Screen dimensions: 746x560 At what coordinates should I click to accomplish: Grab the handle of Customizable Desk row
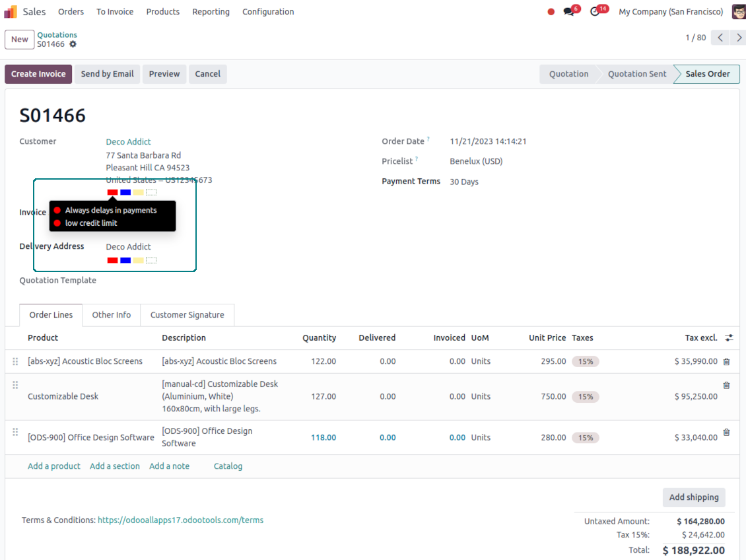pyautogui.click(x=15, y=385)
